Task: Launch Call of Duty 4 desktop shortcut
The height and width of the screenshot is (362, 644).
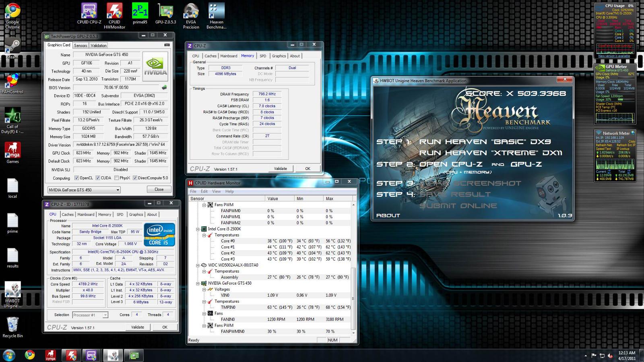Action: coord(12,120)
